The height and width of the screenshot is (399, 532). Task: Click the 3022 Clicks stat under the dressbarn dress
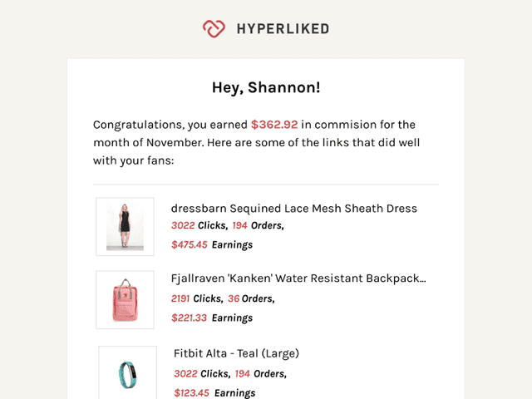[x=199, y=225]
